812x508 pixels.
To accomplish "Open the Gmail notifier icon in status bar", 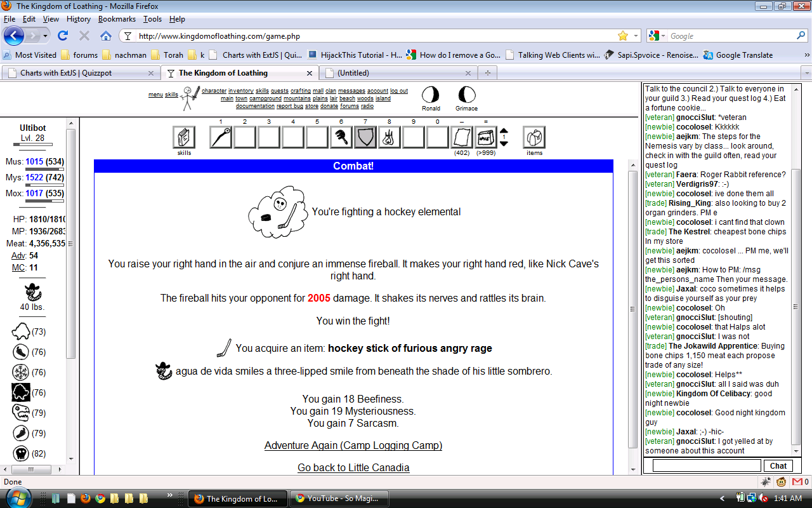I will [797, 482].
